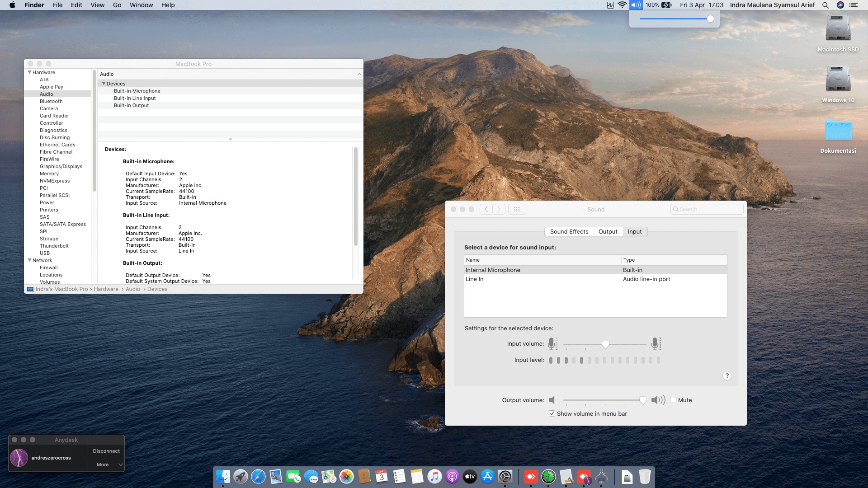Click the back arrow in Sound preferences
The height and width of the screenshot is (488, 868).
(x=486, y=209)
